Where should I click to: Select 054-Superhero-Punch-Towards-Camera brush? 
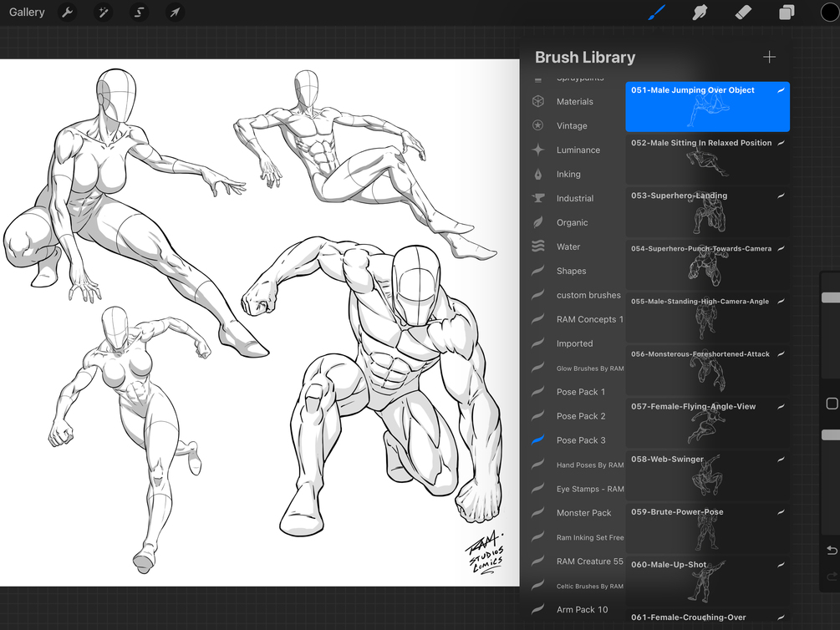click(x=707, y=265)
